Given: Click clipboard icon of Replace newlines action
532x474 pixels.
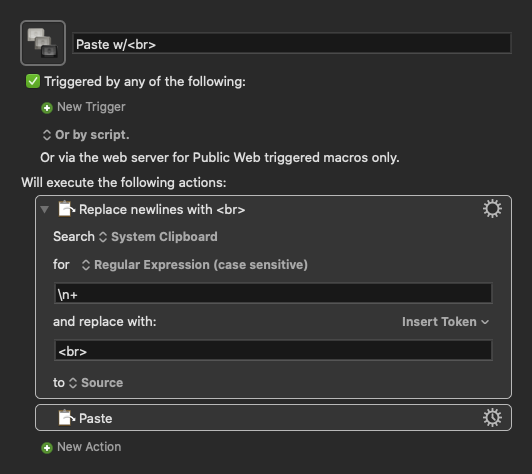Looking at the screenshot, I should (x=66, y=209).
